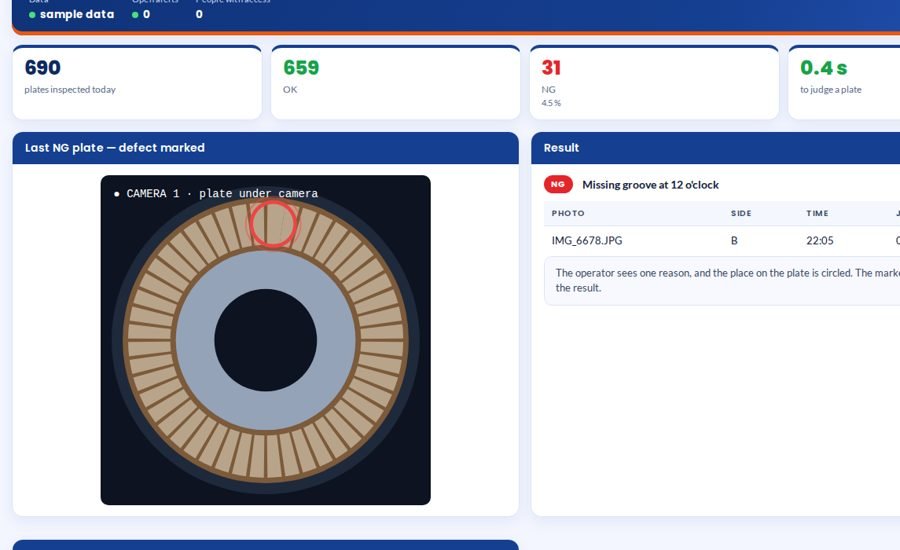Click the SIDE column header
Viewport: 900px width, 550px height.
[741, 213]
